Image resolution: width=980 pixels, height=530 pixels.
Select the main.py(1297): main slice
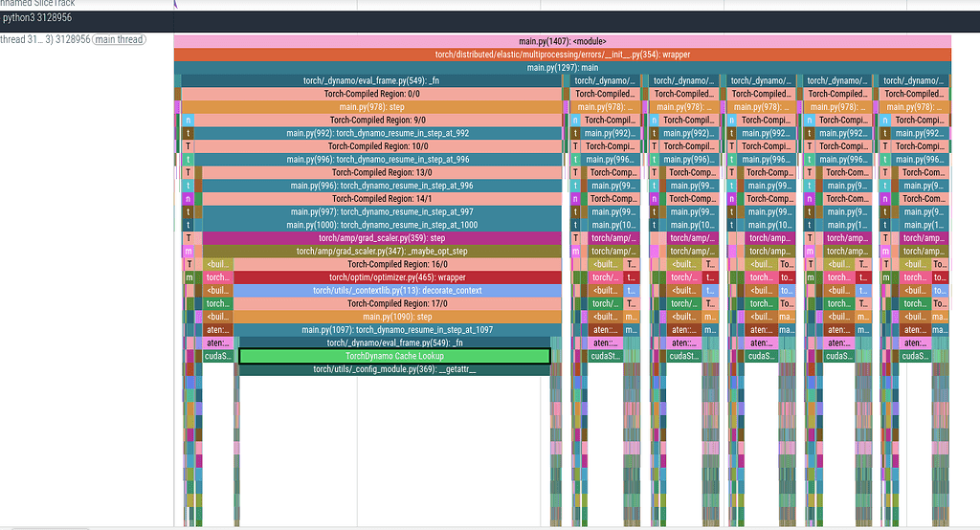562,68
